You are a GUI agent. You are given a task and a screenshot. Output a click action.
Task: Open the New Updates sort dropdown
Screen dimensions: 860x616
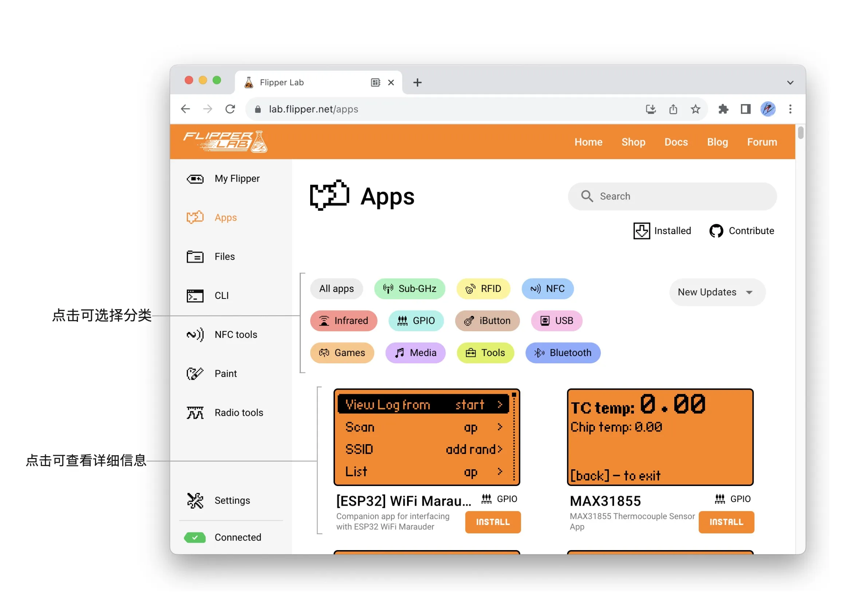[717, 292]
